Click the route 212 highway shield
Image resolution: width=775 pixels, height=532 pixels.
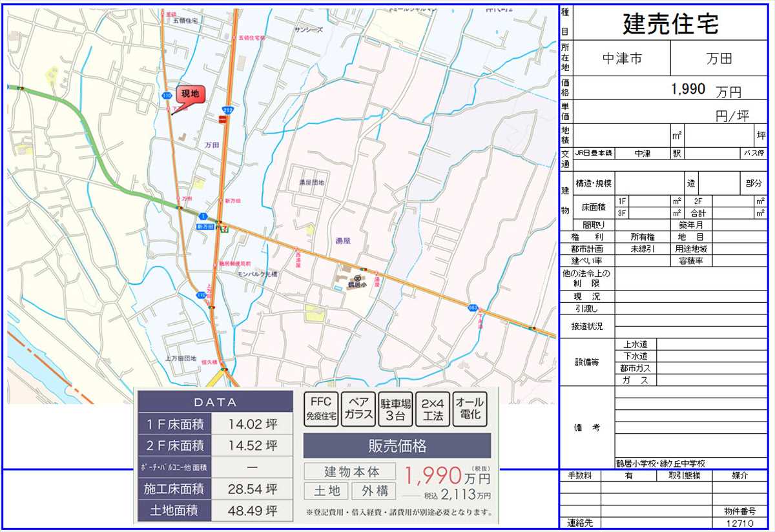click(x=227, y=110)
